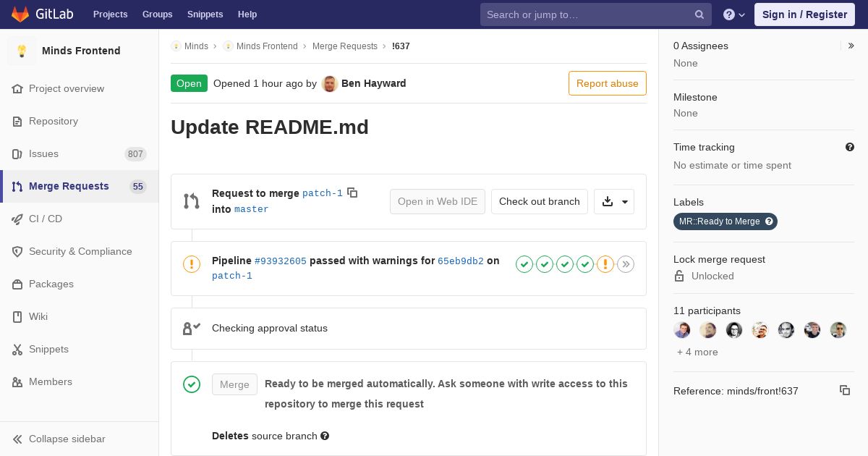Click the Time tracking help icon

[850, 147]
